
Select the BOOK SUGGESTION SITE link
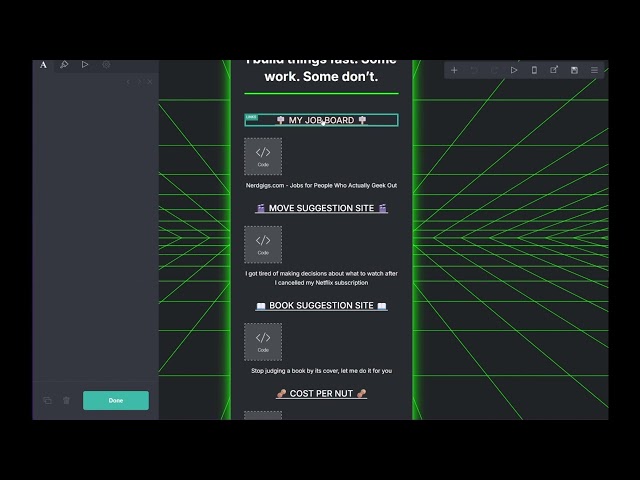pos(321,305)
